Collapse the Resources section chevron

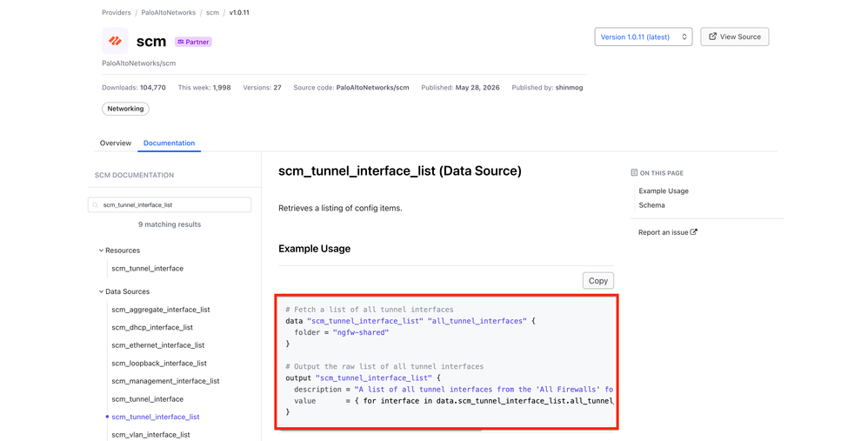[x=101, y=251]
